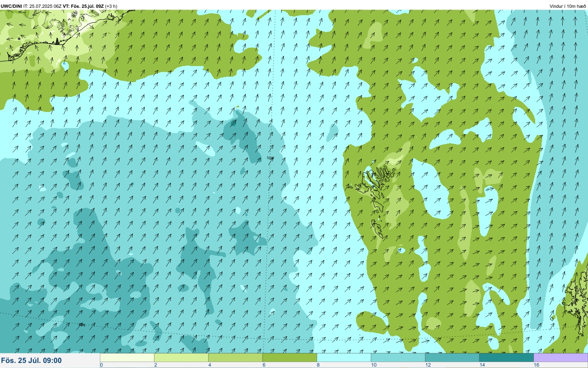
Task: Select the dark teal 14–16 legend swatch
Action: (x=506, y=357)
